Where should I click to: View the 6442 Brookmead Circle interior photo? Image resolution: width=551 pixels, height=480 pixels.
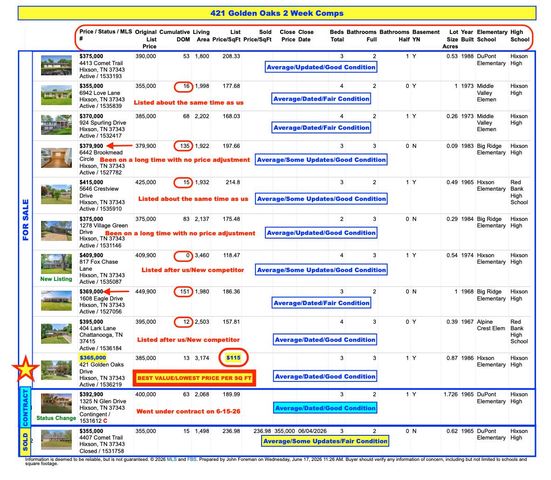coord(56,157)
